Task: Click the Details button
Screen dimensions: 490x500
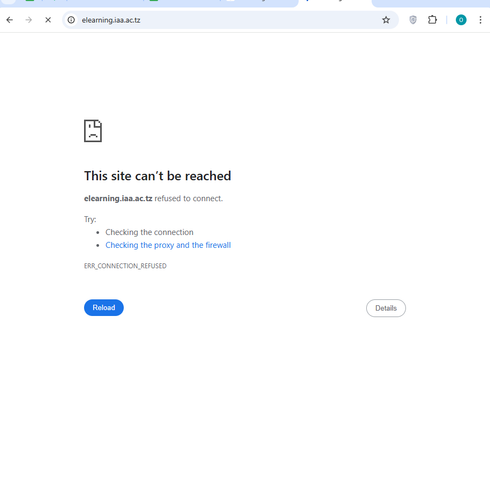Action: tap(386, 308)
